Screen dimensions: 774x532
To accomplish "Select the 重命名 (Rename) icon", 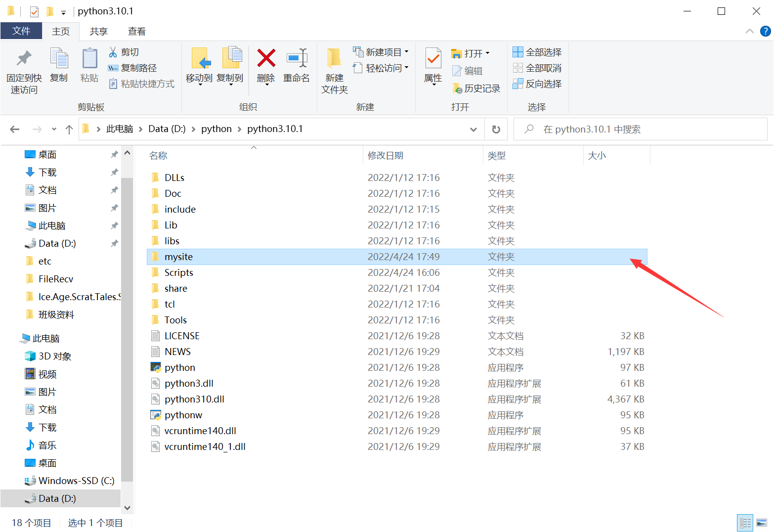I will 297,67.
